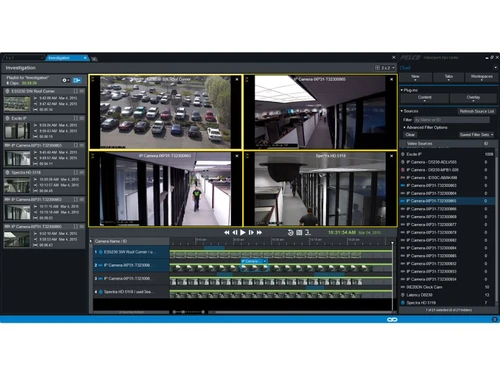Open the dropdown arrow beside Ops Center title
The width and height of the screenshot is (500, 375).
coord(495,68)
